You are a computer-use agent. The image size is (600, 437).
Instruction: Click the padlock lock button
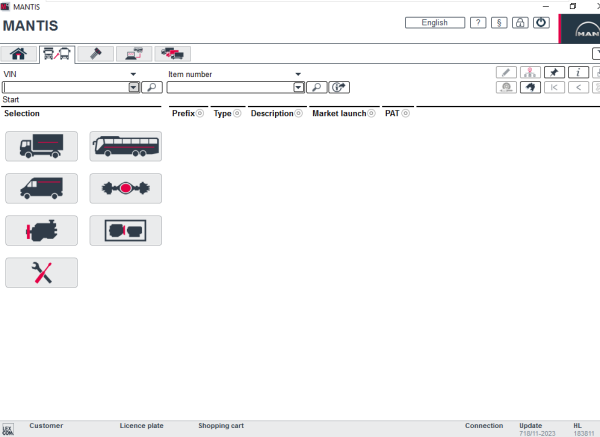[x=520, y=23]
